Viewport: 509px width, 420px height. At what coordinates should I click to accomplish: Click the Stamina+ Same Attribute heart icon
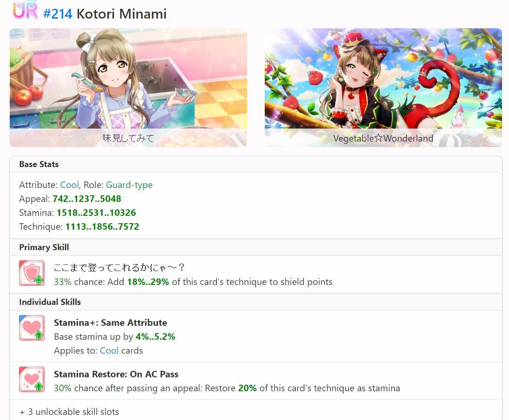coord(32,328)
